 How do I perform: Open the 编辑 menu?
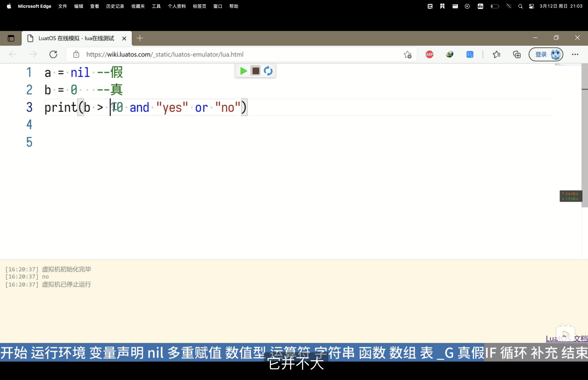point(79,6)
